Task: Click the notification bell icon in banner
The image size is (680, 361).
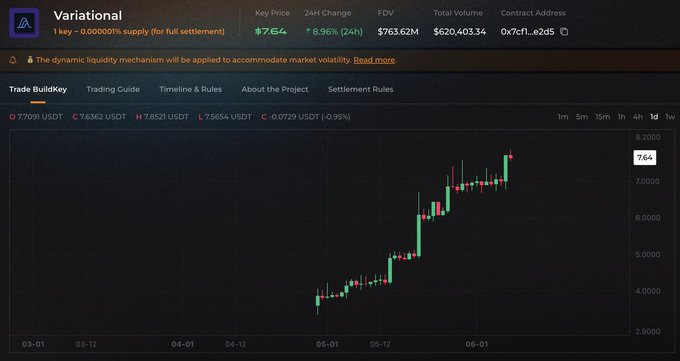Action: tap(13, 60)
